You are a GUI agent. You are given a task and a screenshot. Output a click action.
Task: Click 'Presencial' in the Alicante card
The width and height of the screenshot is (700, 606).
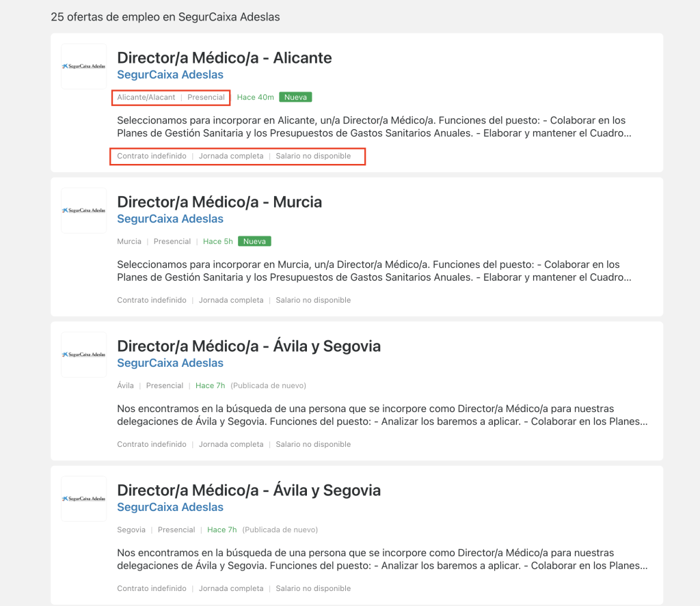coord(206,97)
